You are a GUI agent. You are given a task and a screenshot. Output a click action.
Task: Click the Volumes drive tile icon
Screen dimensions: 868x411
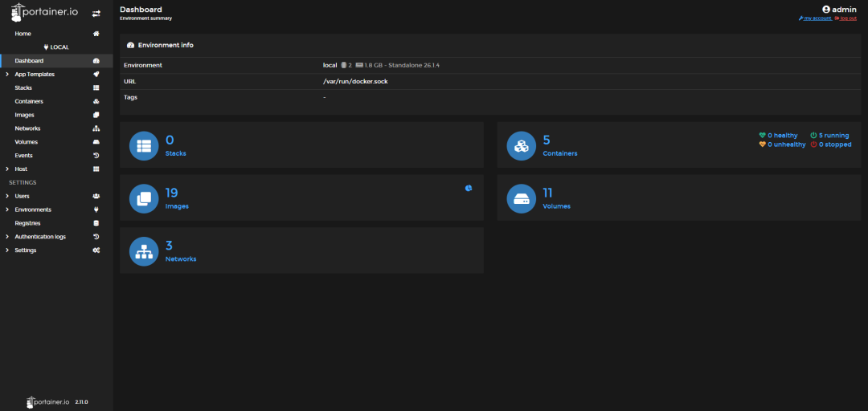[522, 198]
